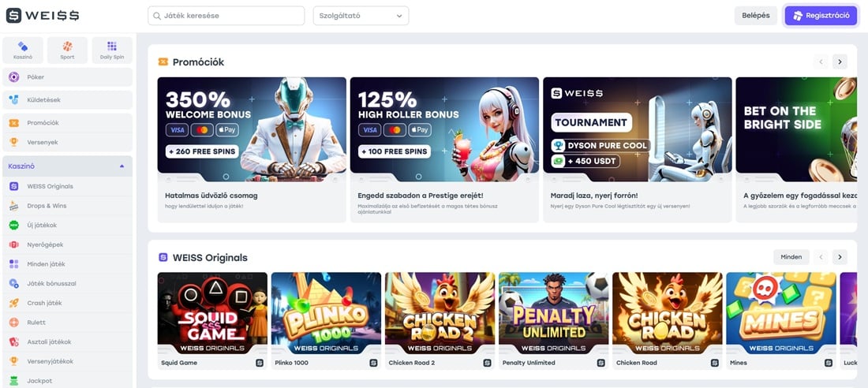Viewport: 868px width, 388px height.
Task: Click the Regisztráció button
Action: point(821,16)
